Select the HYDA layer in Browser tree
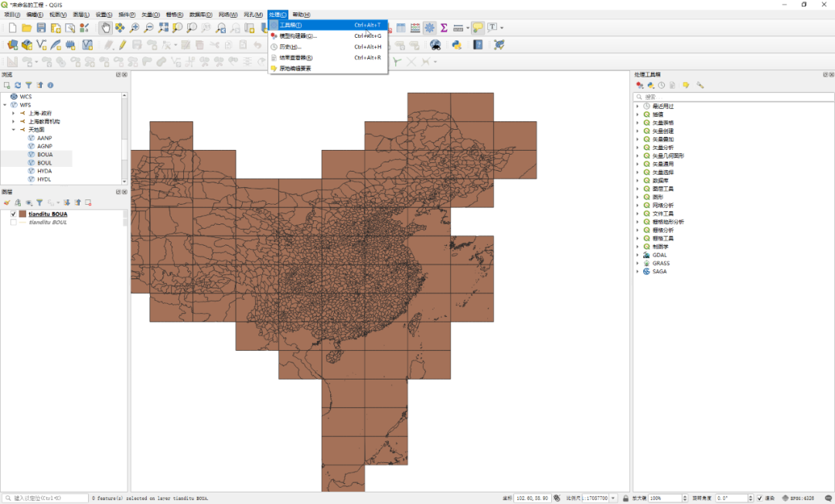Viewport: 835px width, 504px height. [45, 172]
